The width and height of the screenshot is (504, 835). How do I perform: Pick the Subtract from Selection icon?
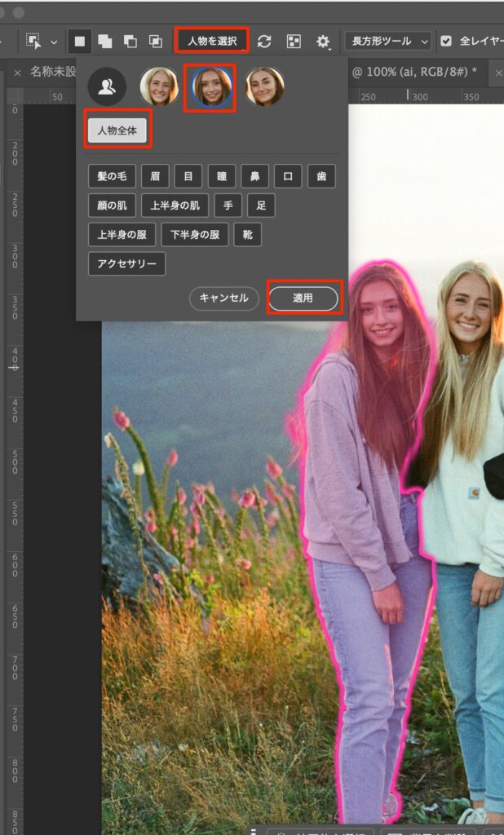(x=130, y=41)
